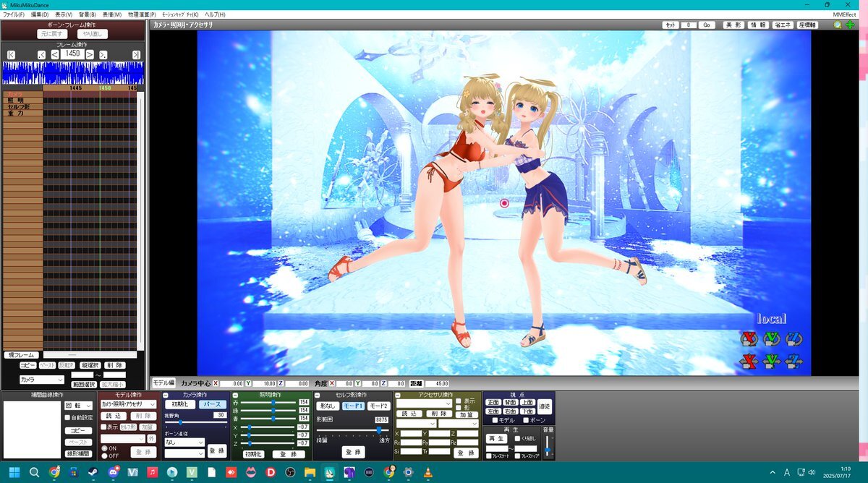This screenshot has width=868, height=483.
Task: Click the やり直し redo button
Action: (x=93, y=34)
